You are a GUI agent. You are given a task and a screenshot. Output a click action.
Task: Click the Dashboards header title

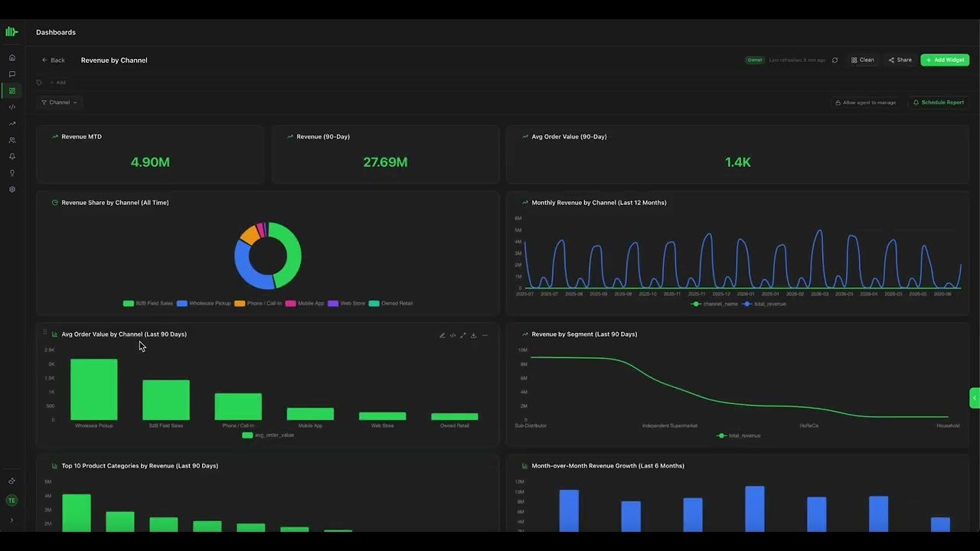tap(56, 32)
